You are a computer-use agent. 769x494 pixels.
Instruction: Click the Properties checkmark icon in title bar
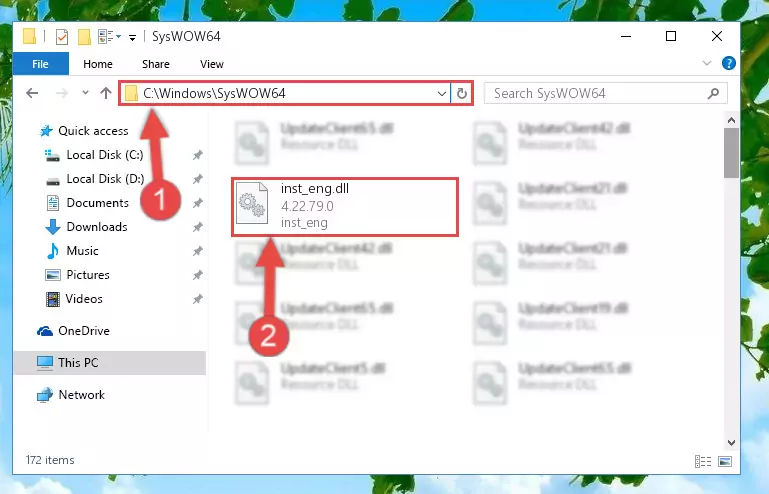[62, 37]
